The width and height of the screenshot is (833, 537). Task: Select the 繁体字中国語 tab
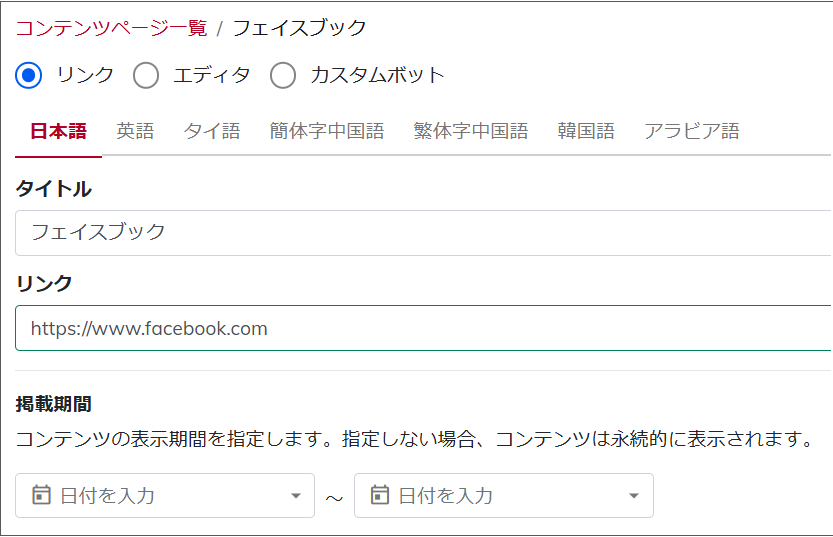point(471,131)
